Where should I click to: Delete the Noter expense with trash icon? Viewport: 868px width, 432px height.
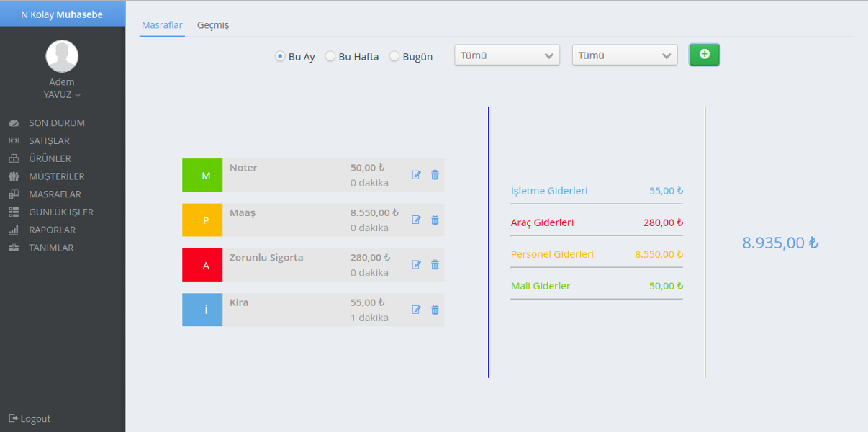click(435, 175)
